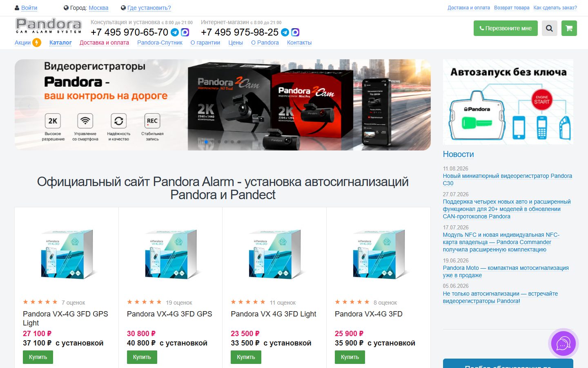The image size is (588, 368).
Task: Click the news date 11.08.2026
Action: pos(456,168)
